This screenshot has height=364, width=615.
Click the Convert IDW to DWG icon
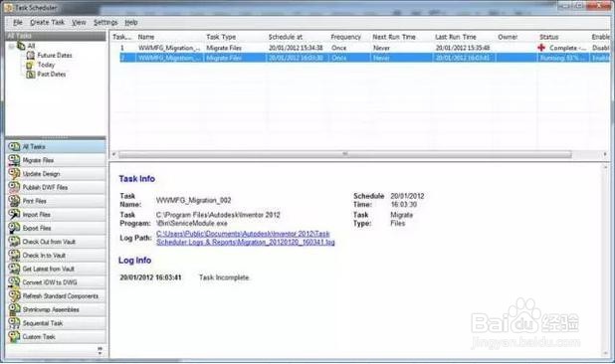coord(14,282)
